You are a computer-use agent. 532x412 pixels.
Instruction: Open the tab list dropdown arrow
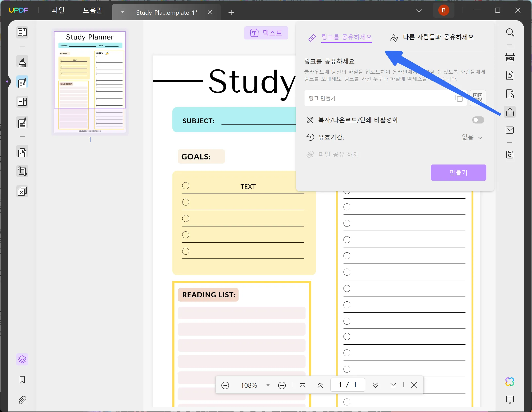click(123, 12)
